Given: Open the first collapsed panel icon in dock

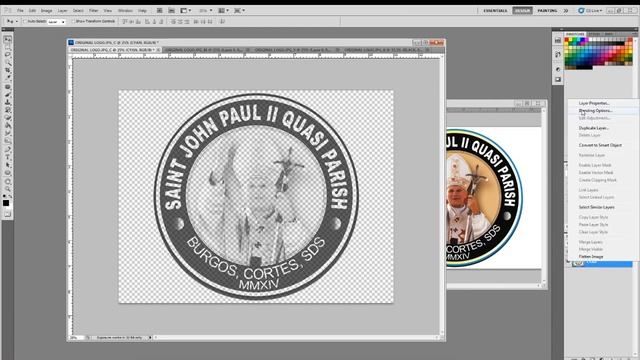Looking at the screenshot, I should pyautogui.click(x=558, y=40).
